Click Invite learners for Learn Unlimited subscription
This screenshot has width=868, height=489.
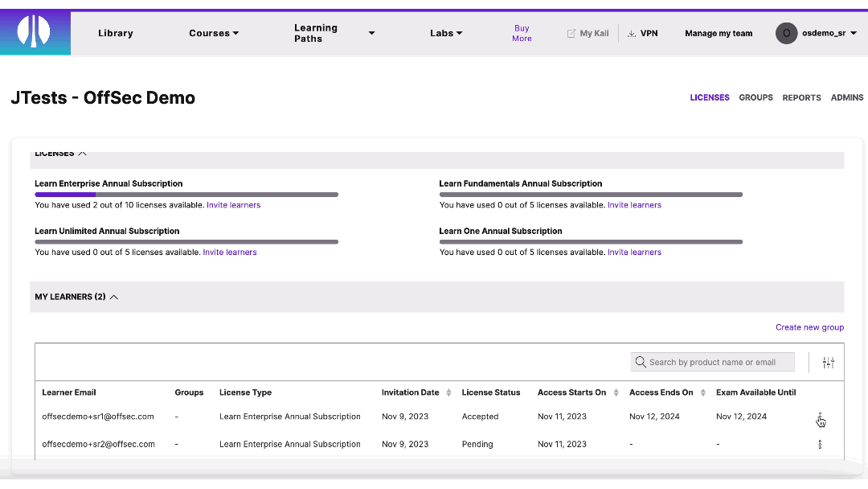(x=230, y=252)
